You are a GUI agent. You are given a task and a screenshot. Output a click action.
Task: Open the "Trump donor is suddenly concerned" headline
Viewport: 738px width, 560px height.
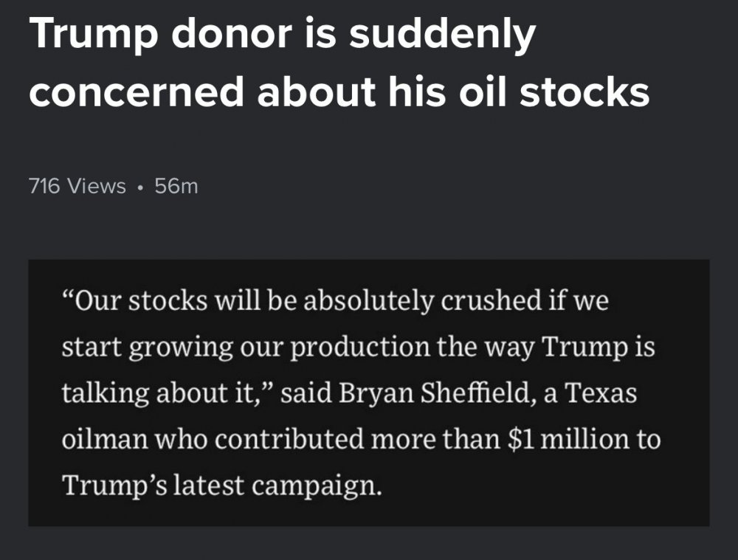pyautogui.click(x=339, y=65)
